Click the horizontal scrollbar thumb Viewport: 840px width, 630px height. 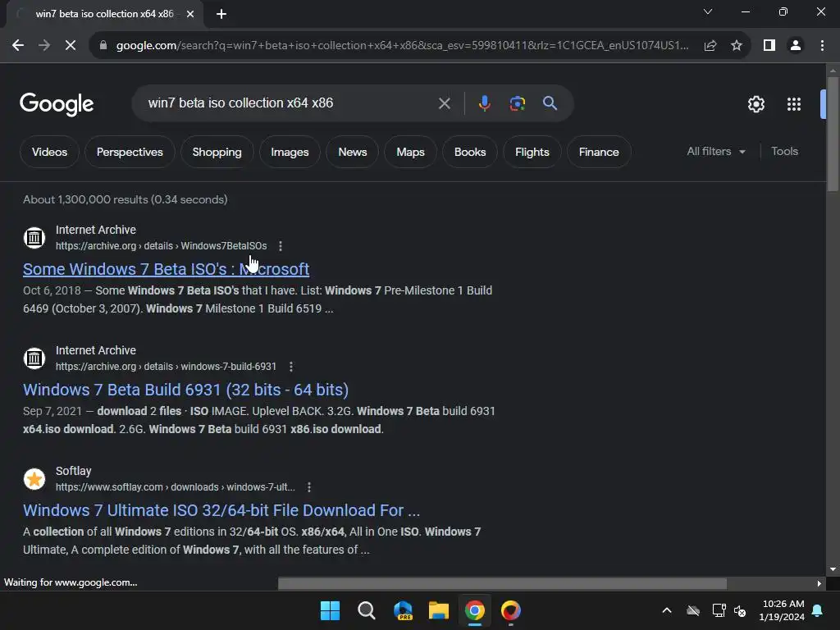502,583
